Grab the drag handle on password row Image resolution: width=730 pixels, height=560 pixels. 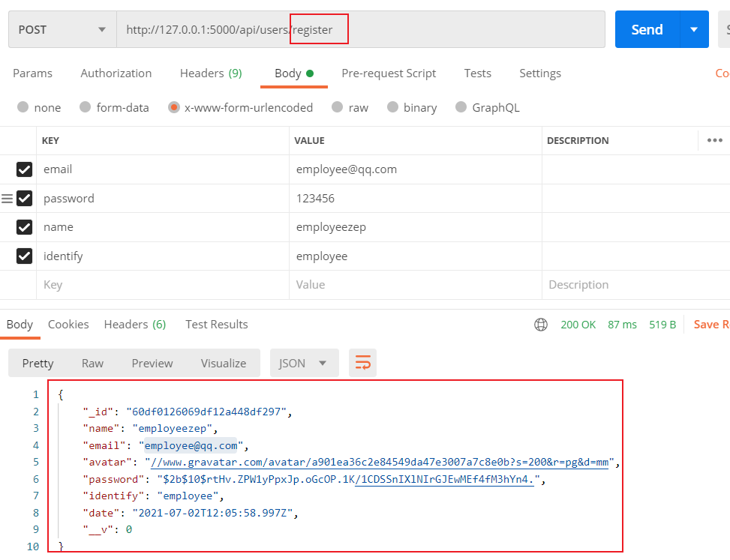tap(7, 199)
